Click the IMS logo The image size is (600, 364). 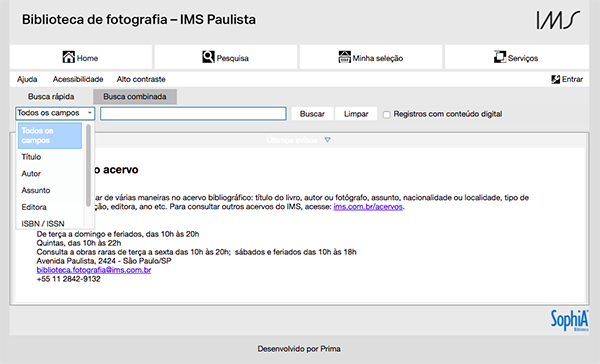(x=558, y=20)
